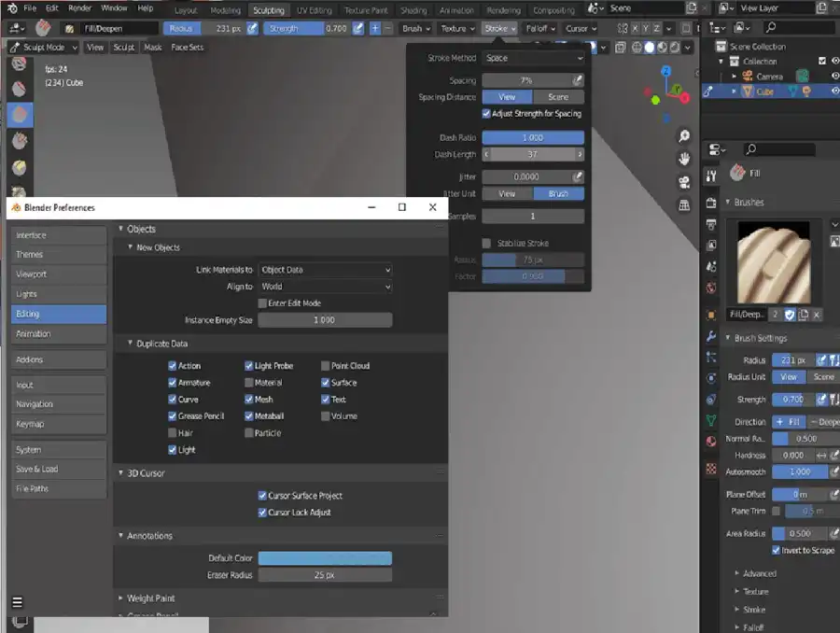Open the Stroke Method dropdown

pyautogui.click(x=533, y=58)
